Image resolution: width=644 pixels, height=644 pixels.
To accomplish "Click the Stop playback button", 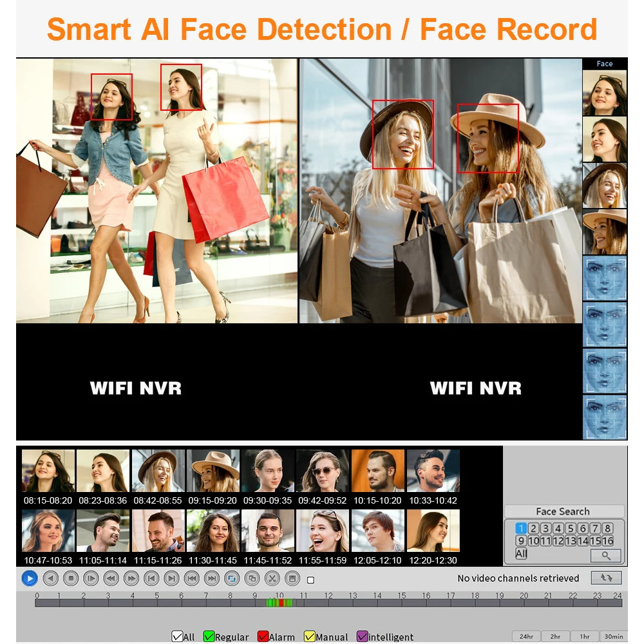I will [71, 578].
